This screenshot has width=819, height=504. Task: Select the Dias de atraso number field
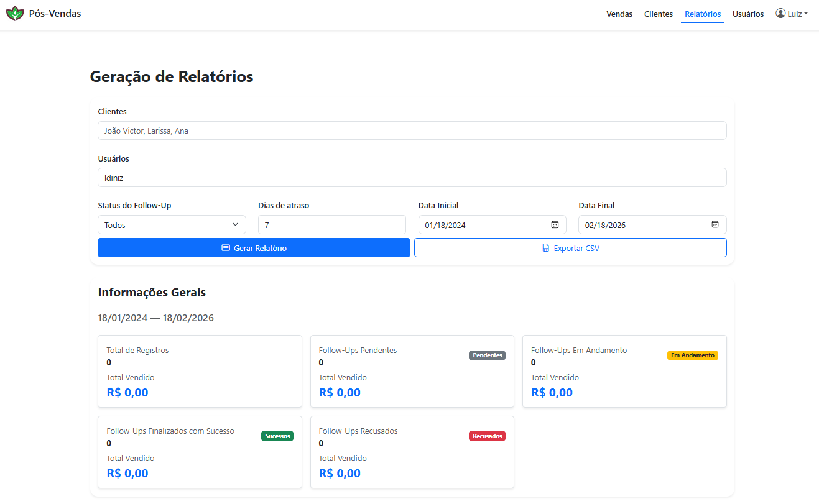[x=331, y=225]
